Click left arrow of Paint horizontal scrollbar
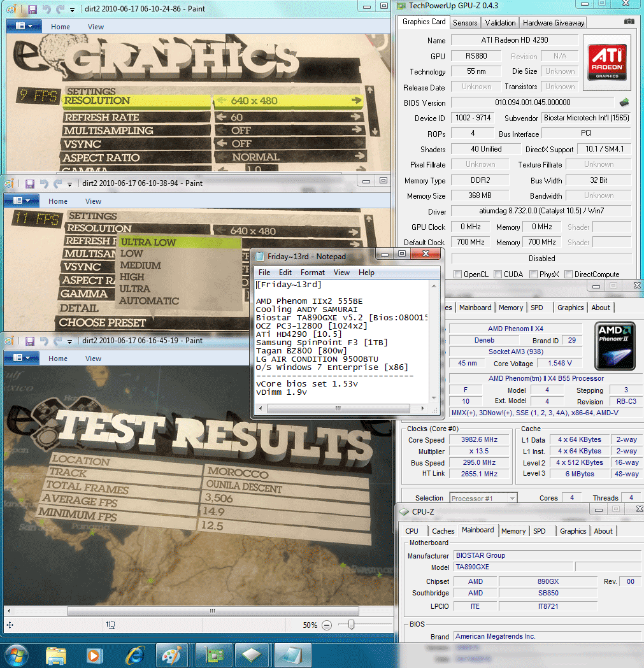644x668 pixels. click(8, 611)
